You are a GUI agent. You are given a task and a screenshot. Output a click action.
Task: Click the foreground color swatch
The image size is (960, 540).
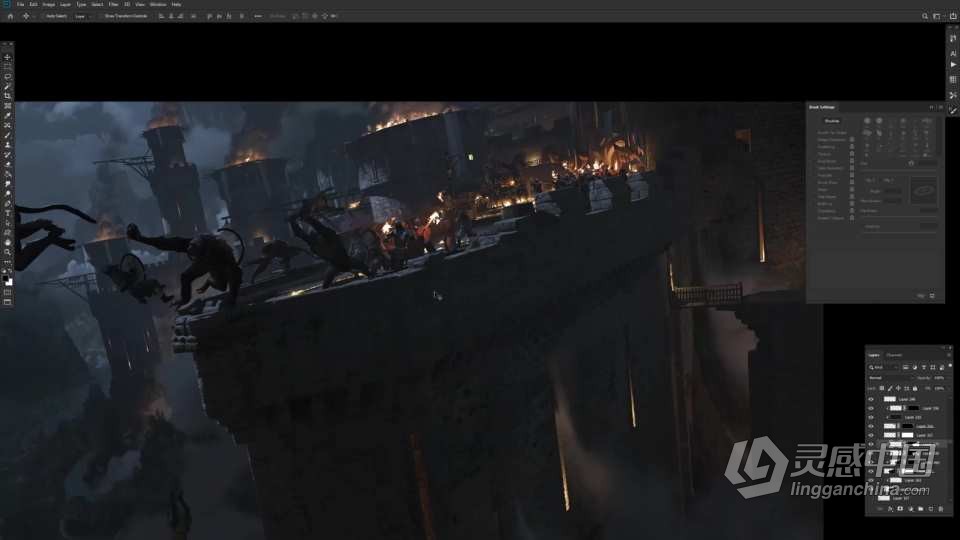pos(6,279)
